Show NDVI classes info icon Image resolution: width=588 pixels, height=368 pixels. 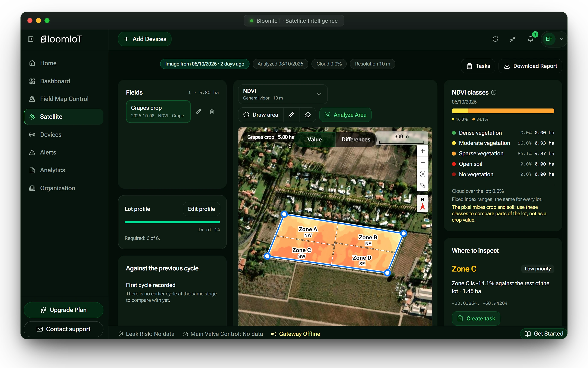494,92
